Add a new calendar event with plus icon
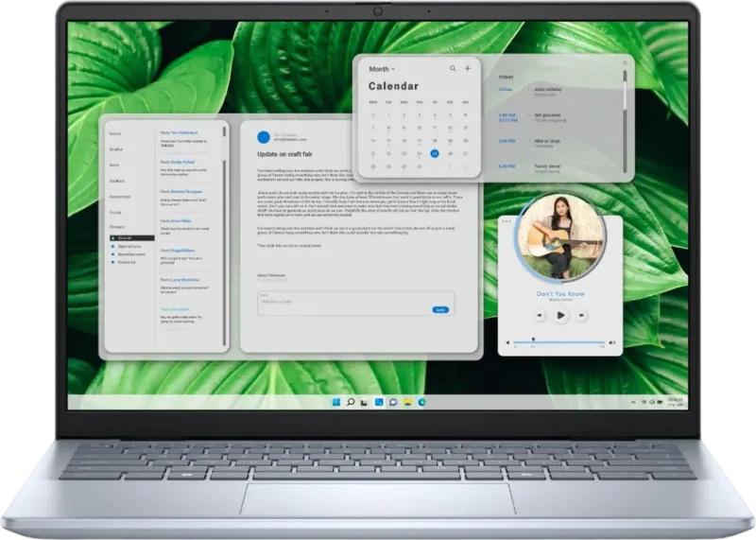756x540 pixels. click(x=467, y=68)
